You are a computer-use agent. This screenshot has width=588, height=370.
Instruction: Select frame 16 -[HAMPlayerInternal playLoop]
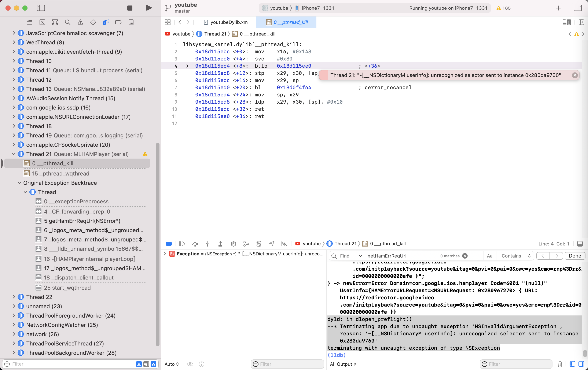pyautogui.click(x=90, y=259)
